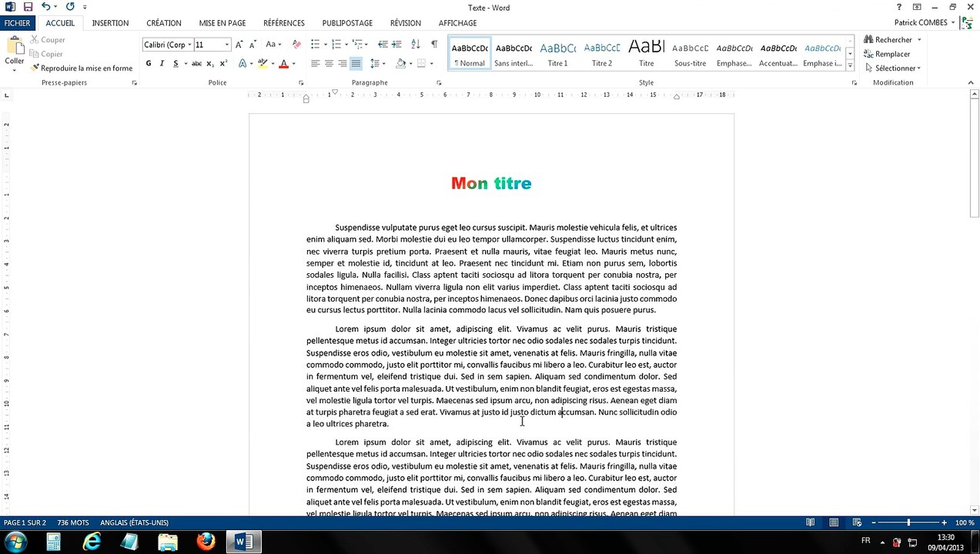Open the FICHIER menu
Image resolution: width=980 pixels, height=554 pixels.
point(17,23)
